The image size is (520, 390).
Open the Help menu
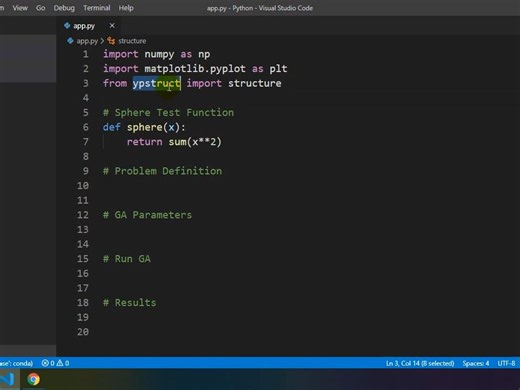click(x=126, y=8)
